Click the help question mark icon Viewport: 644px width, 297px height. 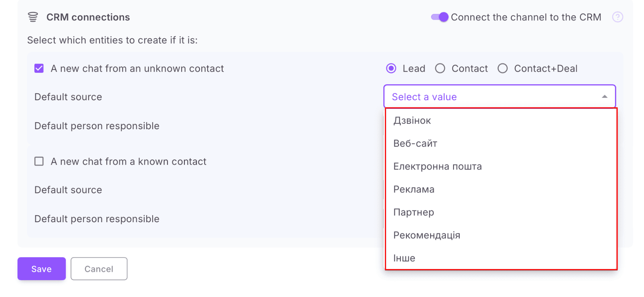[x=617, y=17]
